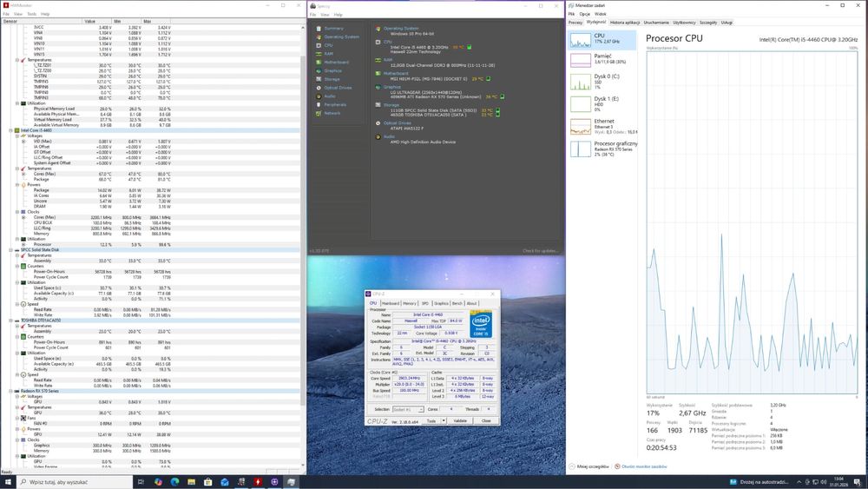Collapse CPU Clocks group in HWMonitor
Image resolution: width=868 pixels, height=489 pixels.
tap(17, 212)
